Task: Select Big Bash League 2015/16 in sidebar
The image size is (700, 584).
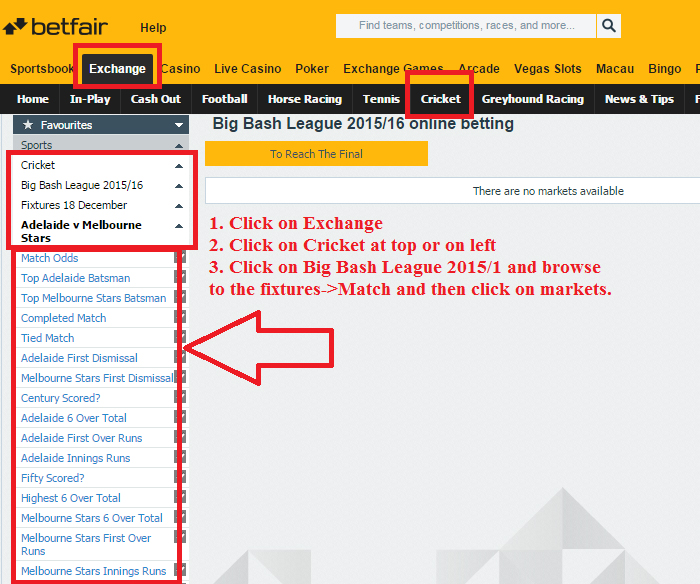Action: point(82,185)
